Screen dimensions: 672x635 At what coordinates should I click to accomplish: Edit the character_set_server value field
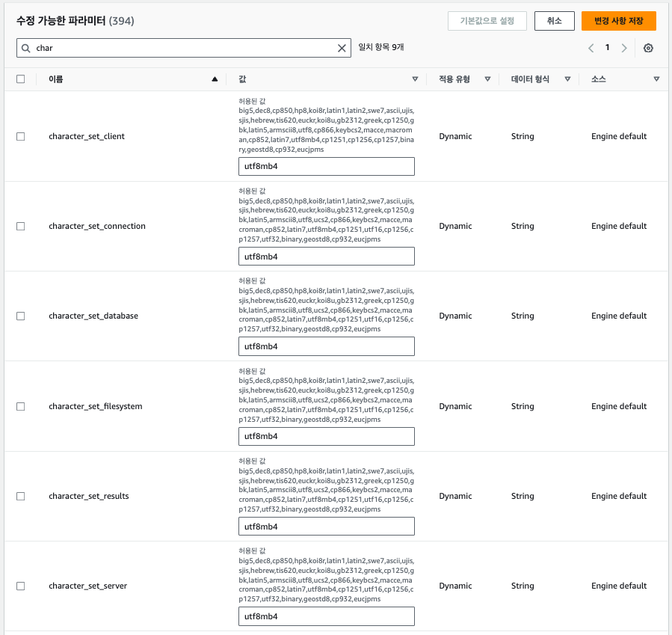[x=326, y=616]
